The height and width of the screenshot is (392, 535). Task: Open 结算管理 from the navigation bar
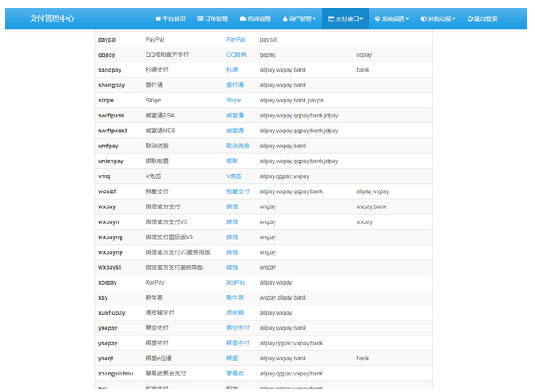point(259,17)
